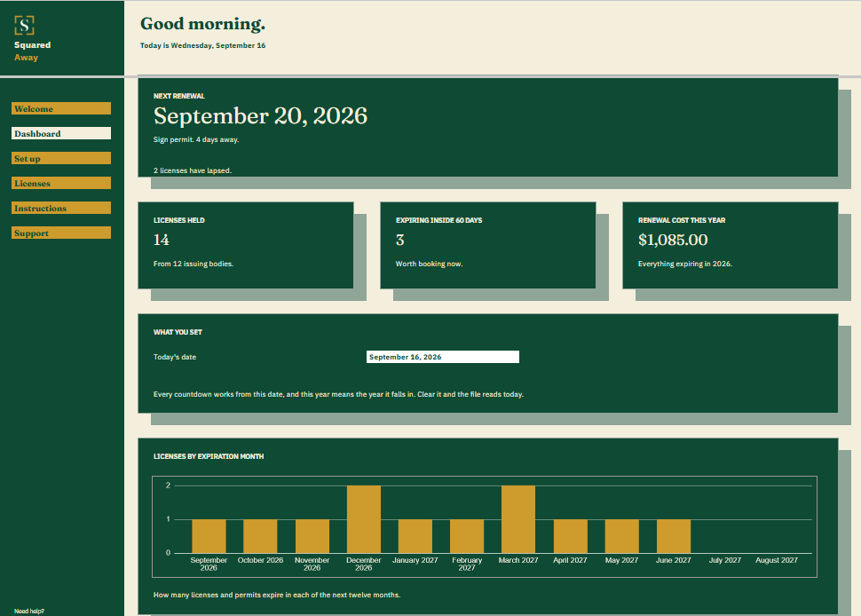Click the February 2027 chart bar

coord(467,536)
